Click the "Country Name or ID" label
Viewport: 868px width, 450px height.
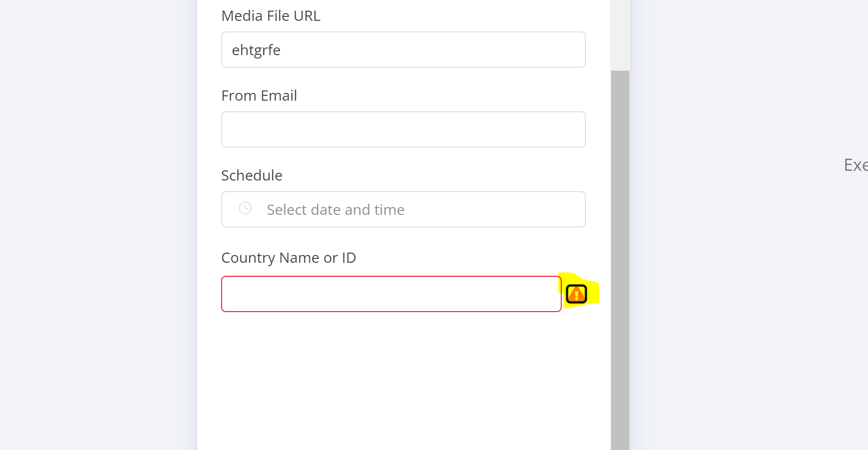288,258
